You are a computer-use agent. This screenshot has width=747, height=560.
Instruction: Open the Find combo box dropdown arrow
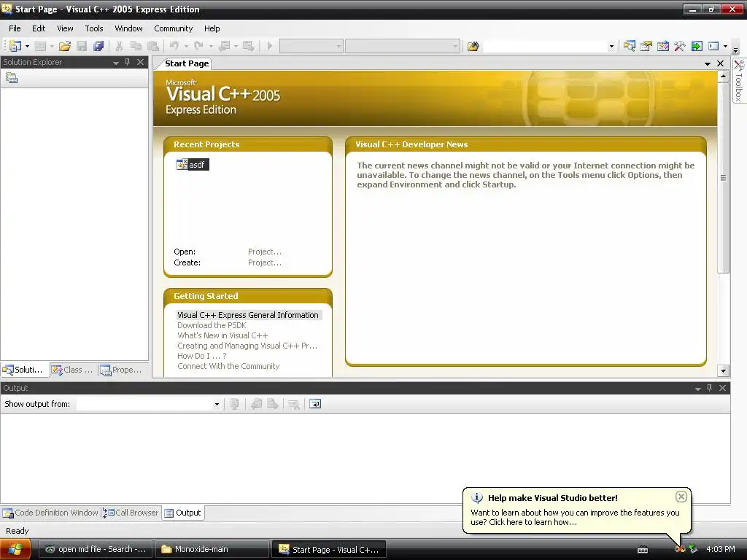pos(611,46)
